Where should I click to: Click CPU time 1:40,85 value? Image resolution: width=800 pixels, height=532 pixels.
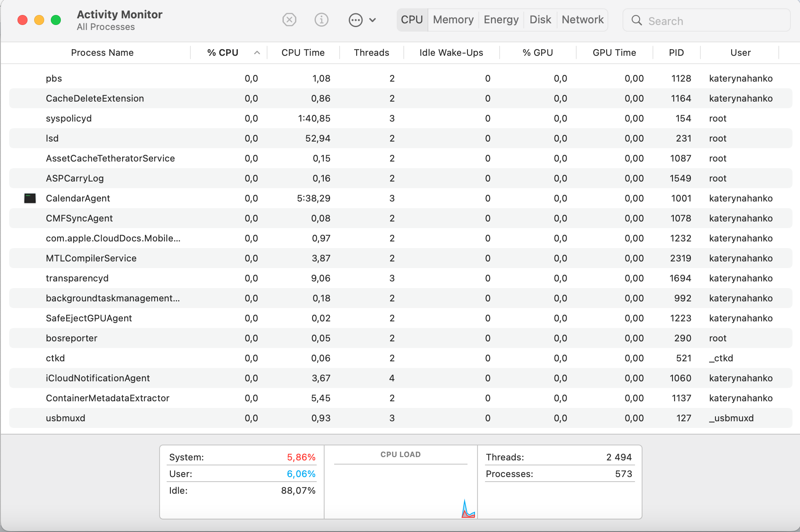(x=314, y=118)
